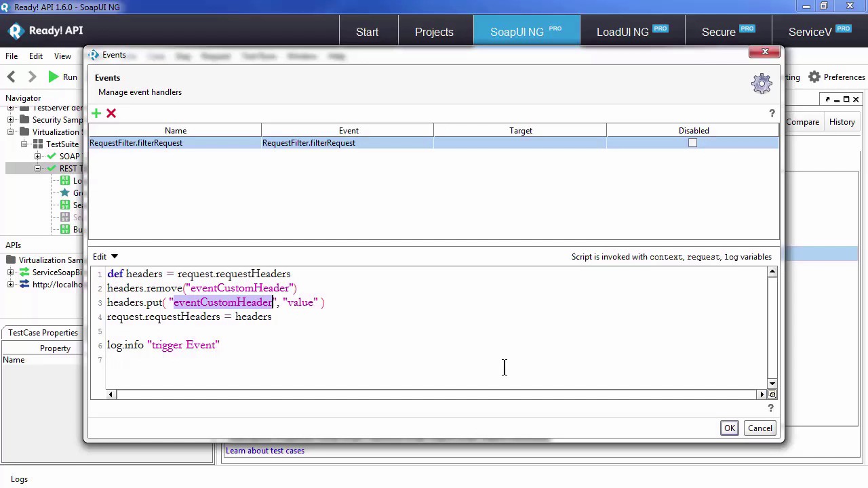Undock the background editor panel with arrow icon
The image size is (868, 488).
click(x=827, y=100)
